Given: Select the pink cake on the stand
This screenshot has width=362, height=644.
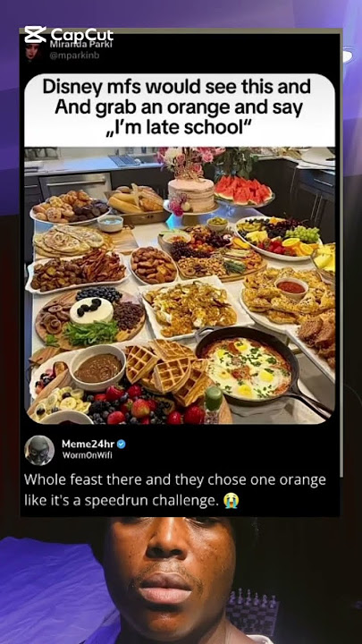Looking at the screenshot, I should pos(190,191).
